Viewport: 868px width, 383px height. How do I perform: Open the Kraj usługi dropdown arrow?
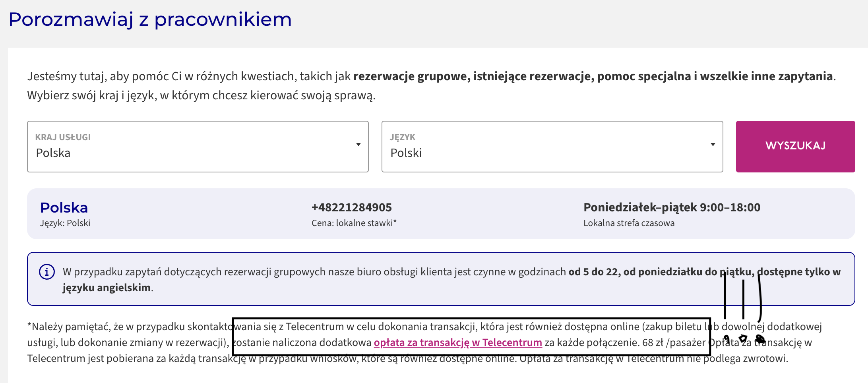[358, 145]
